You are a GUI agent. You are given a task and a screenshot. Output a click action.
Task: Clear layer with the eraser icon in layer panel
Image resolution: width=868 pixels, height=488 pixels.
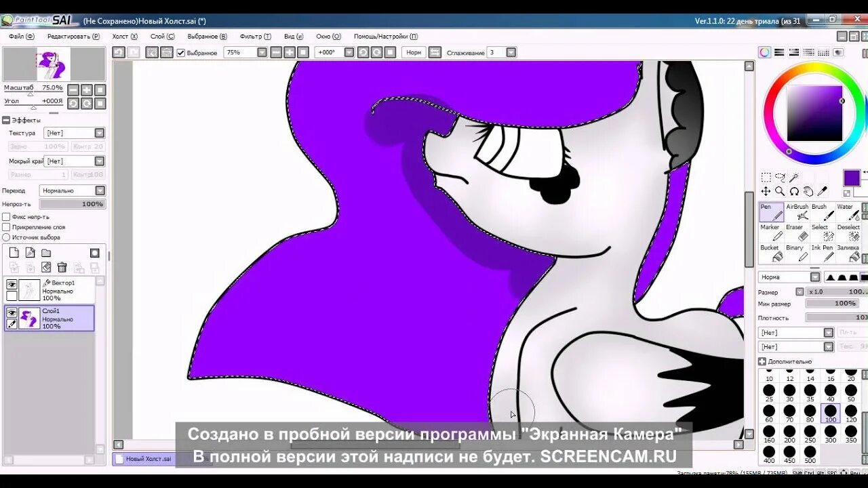coord(46,268)
